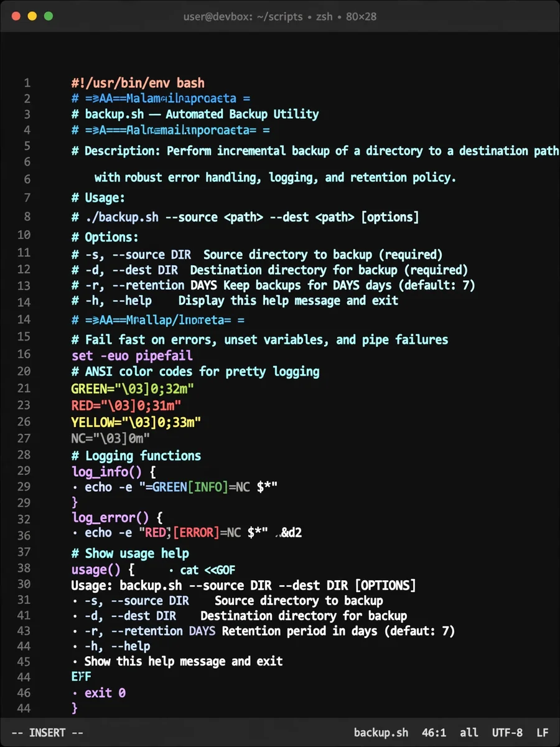The width and height of the screenshot is (560, 747).
Task: Click './backup.sh --source <path> --dest <path>' line
Action: [245, 217]
